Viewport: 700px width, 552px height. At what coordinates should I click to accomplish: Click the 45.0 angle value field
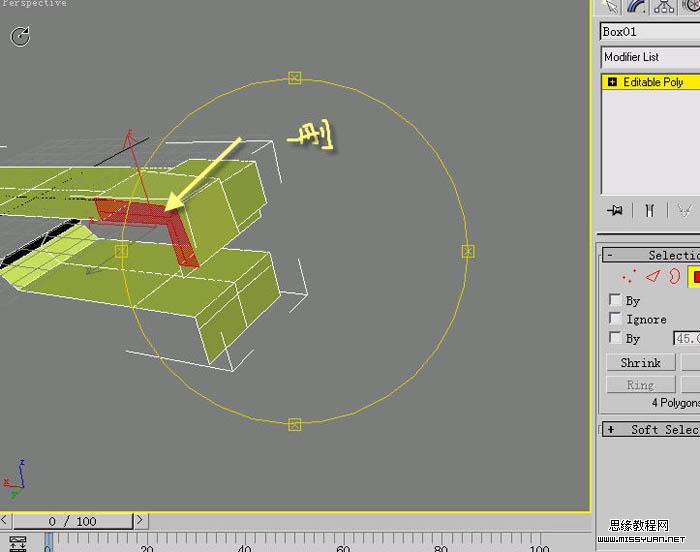[687, 338]
